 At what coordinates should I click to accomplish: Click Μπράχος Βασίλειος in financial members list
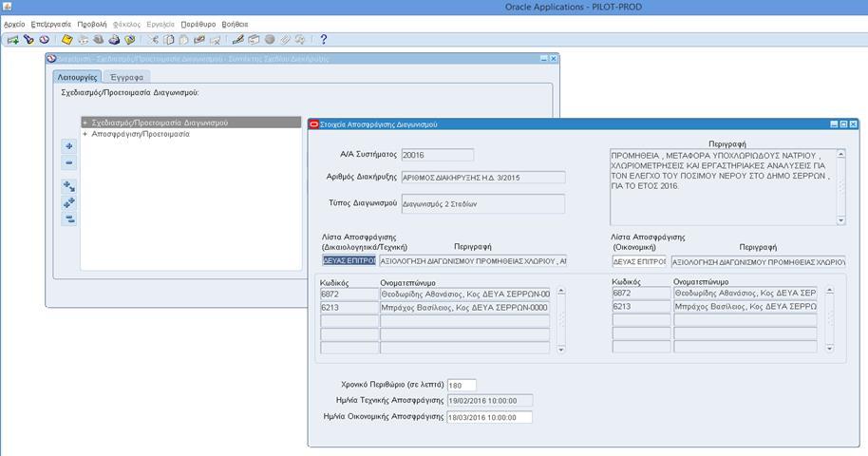[x=745, y=307]
